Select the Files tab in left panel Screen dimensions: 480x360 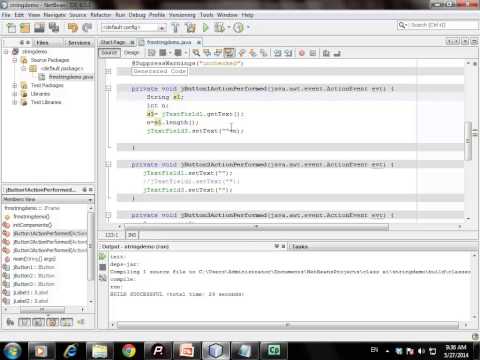coord(42,43)
